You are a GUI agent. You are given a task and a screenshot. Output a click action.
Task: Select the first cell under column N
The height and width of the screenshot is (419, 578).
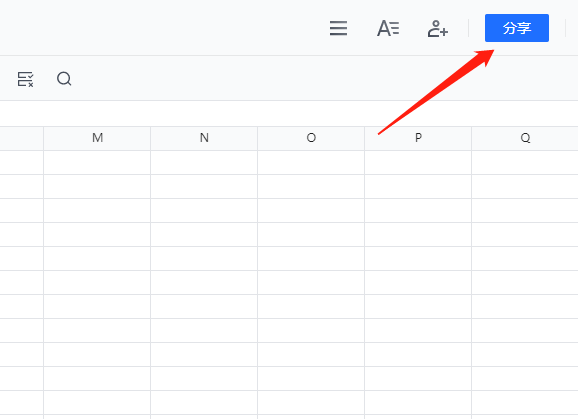coord(204,163)
